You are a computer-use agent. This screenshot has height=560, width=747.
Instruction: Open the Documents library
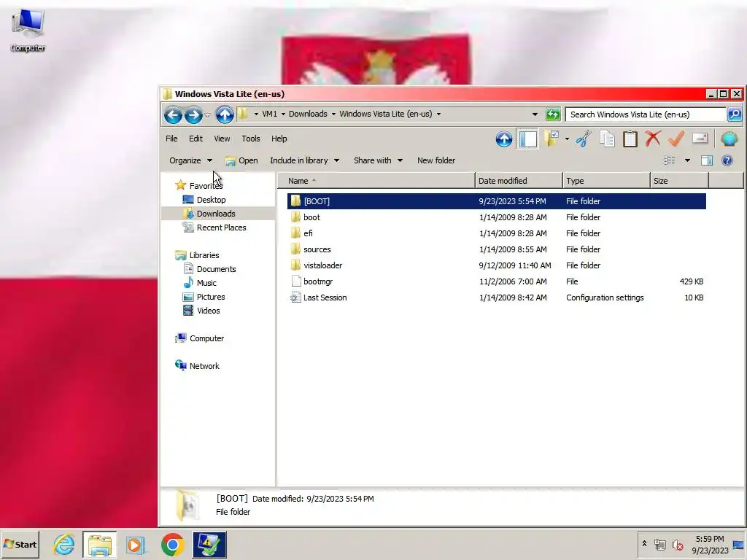[216, 269]
